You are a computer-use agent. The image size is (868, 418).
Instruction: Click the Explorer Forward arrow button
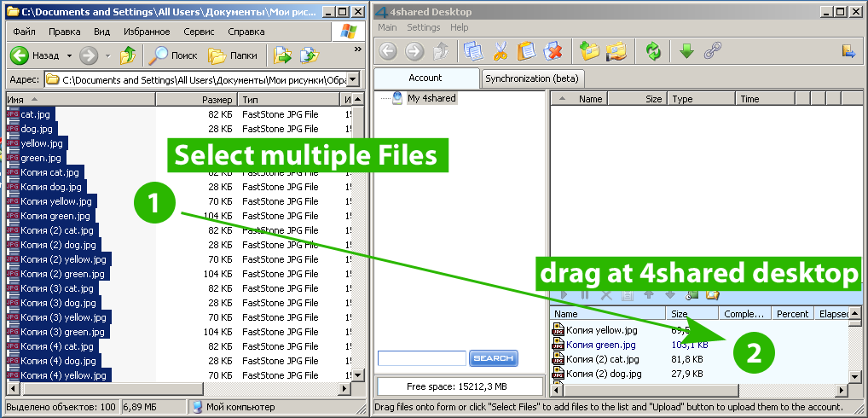point(89,55)
